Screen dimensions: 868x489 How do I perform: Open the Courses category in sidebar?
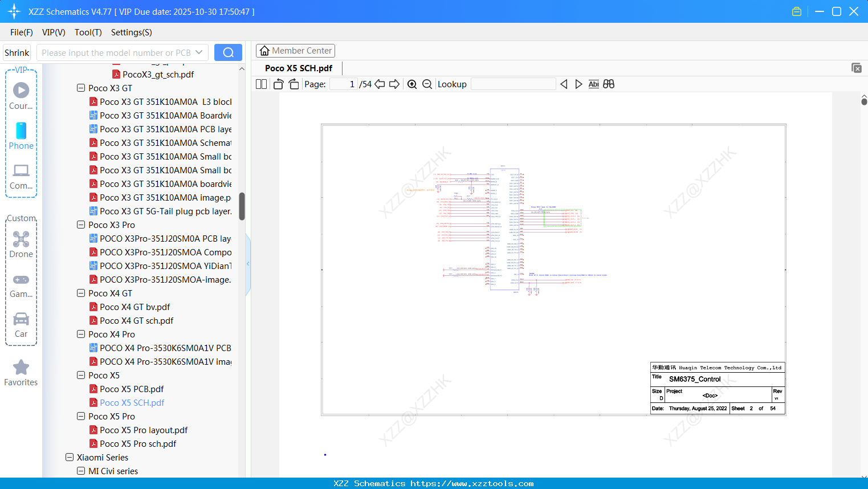pyautogui.click(x=21, y=96)
